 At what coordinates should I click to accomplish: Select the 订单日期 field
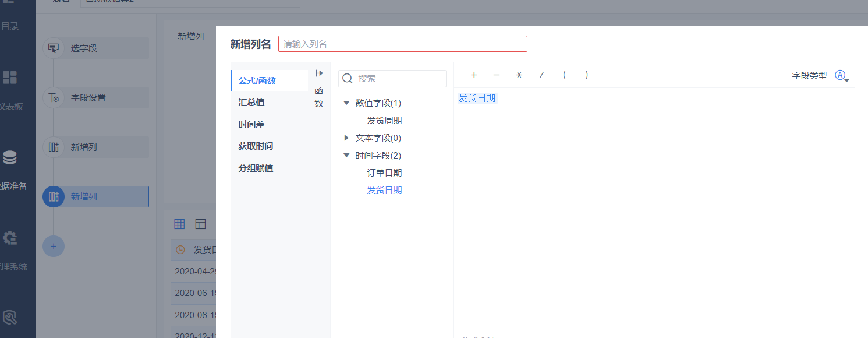[x=384, y=173]
